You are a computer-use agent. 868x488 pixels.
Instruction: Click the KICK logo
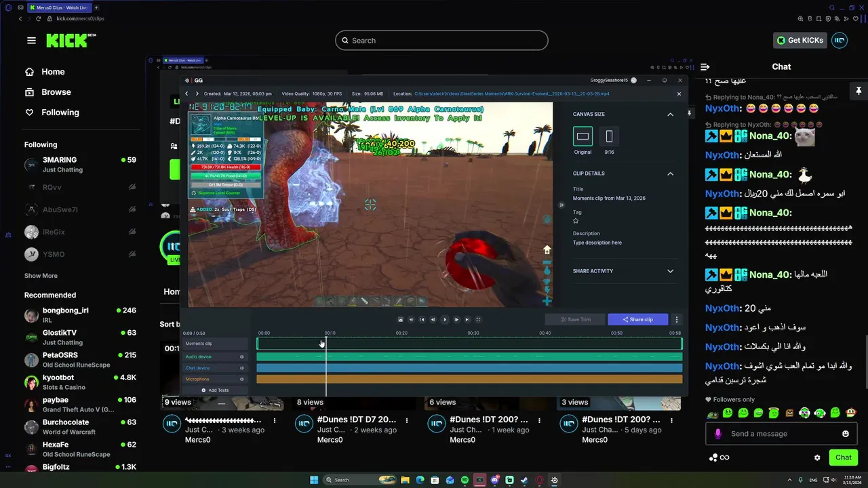[x=71, y=40]
